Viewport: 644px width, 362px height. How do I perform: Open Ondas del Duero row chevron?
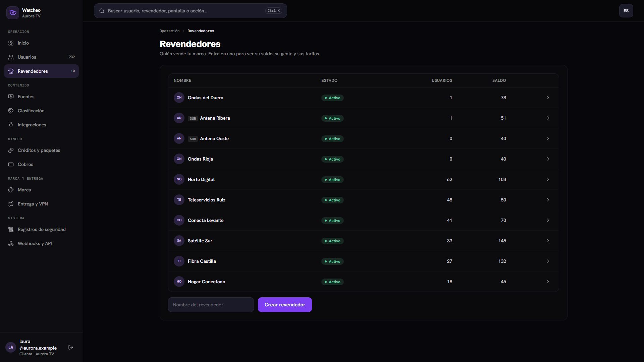coord(548,98)
